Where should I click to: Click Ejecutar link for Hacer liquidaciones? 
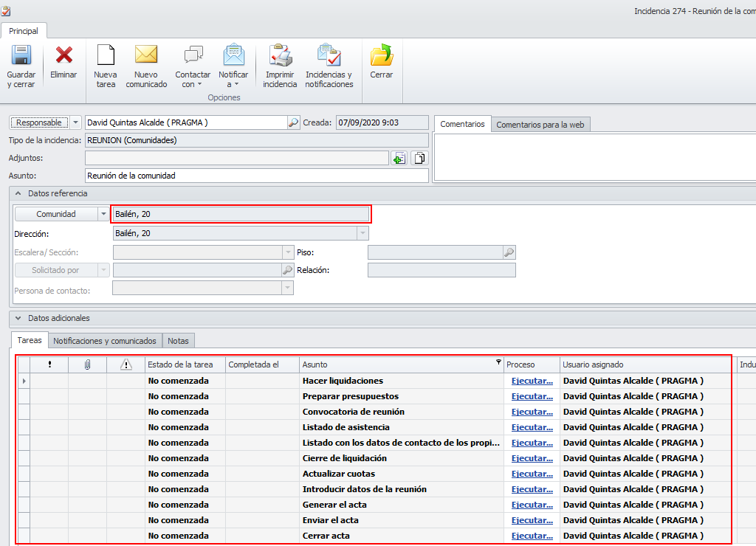pos(532,381)
